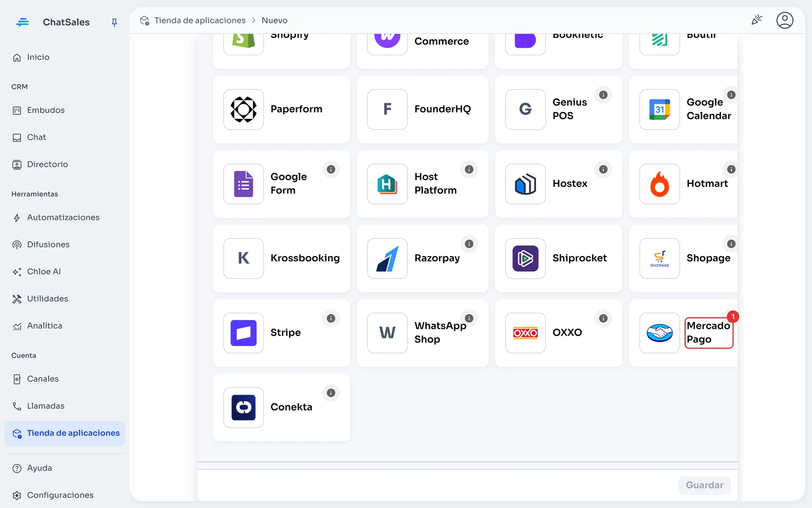Click the Stripe logo icon
The width and height of the screenshot is (812, 508).
[x=244, y=333]
